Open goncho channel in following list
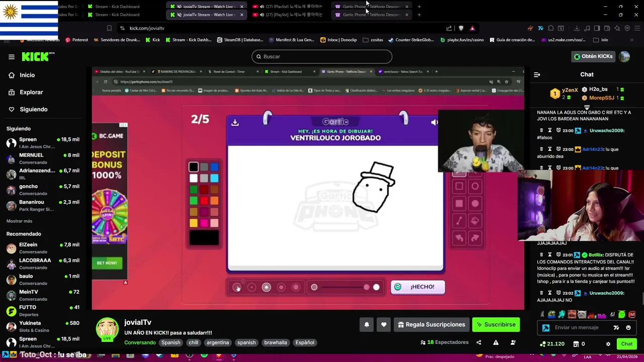Image resolution: width=644 pixels, height=362 pixels. [x=43, y=190]
